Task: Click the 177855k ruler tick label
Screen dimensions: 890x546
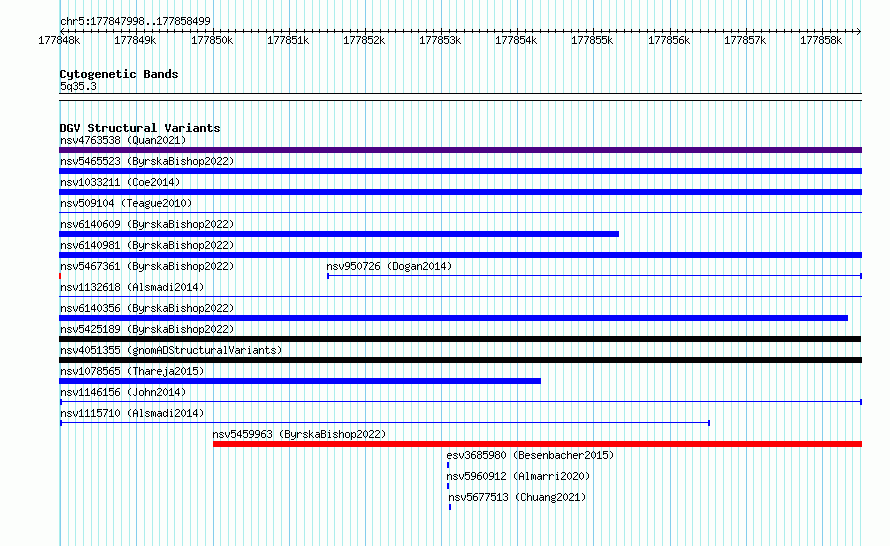Action: (592, 40)
